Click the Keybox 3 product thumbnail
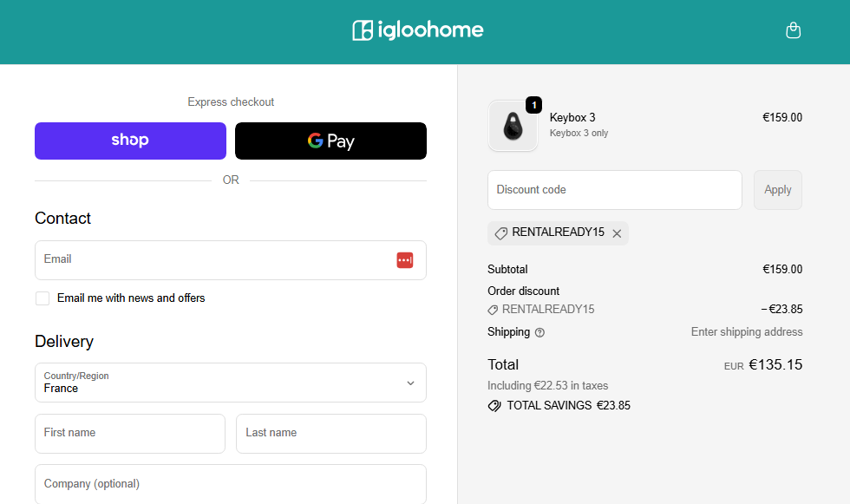Viewport: 850px width, 504px height. click(x=513, y=126)
